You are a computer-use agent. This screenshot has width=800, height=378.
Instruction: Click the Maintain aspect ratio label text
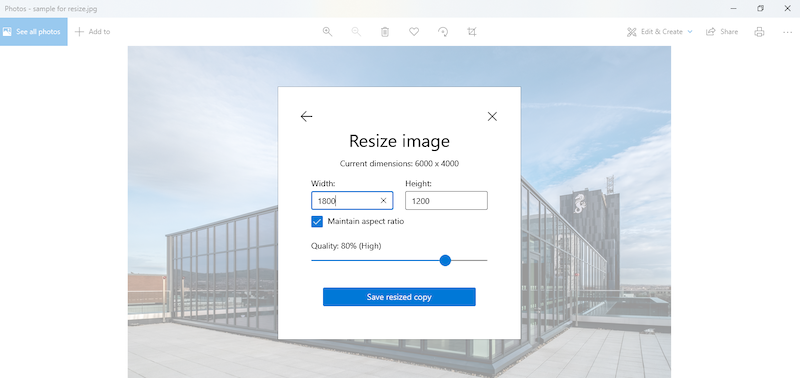366,221
